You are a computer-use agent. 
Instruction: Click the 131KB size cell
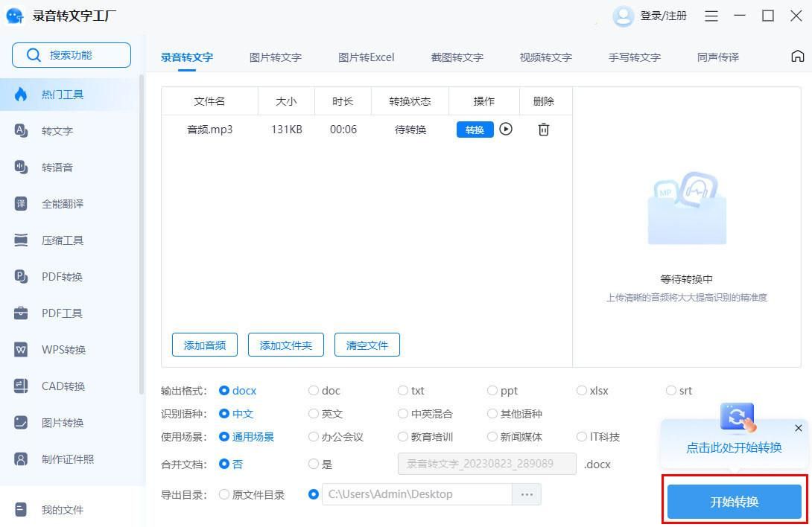pyautogui.click(x=286, y=130)
